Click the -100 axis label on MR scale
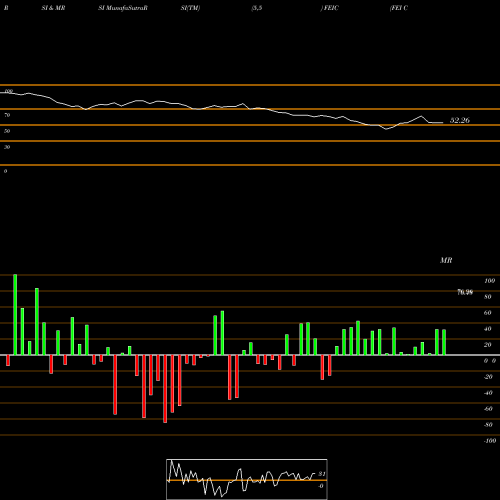Image resolution: width=500 pixels, height=500 pixels. 489,441
